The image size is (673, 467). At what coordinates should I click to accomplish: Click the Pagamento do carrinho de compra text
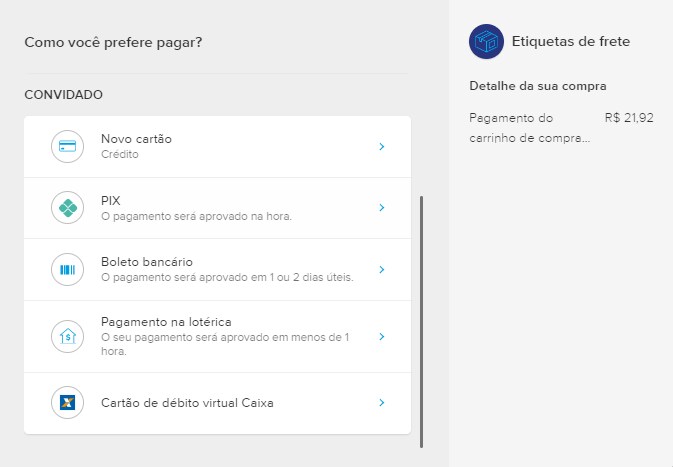529,128
